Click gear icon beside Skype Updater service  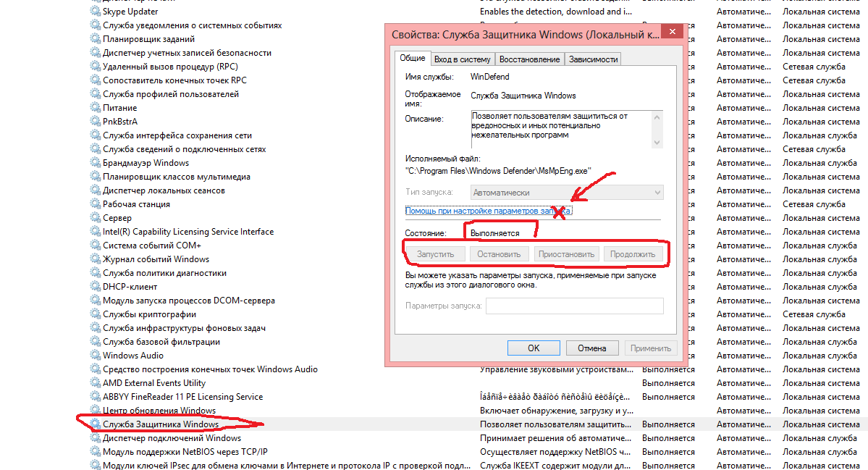pyautogui.click(x=96, y=12)
